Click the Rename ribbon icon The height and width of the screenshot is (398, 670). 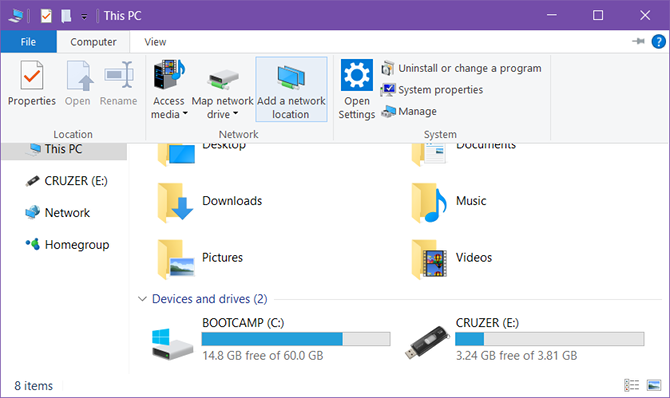tap(119, 75)
